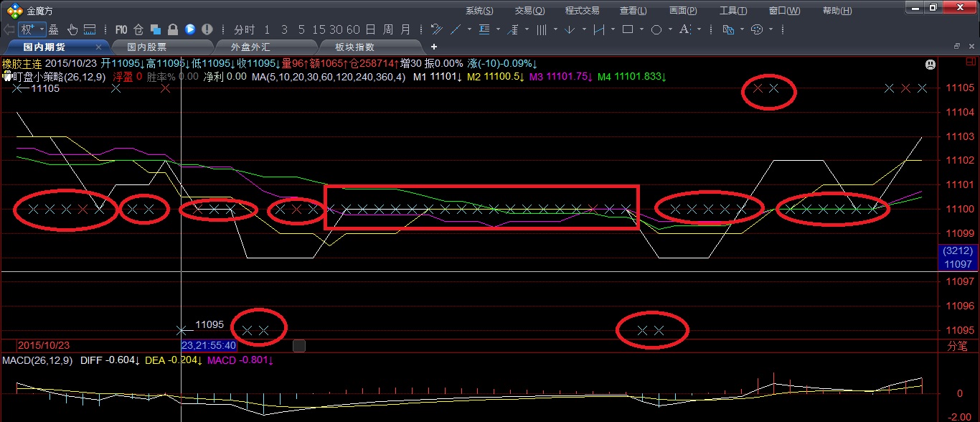Click the F10 info icon
The height and width of the screenshot is (422, 980).
click(x=121, y=29)
